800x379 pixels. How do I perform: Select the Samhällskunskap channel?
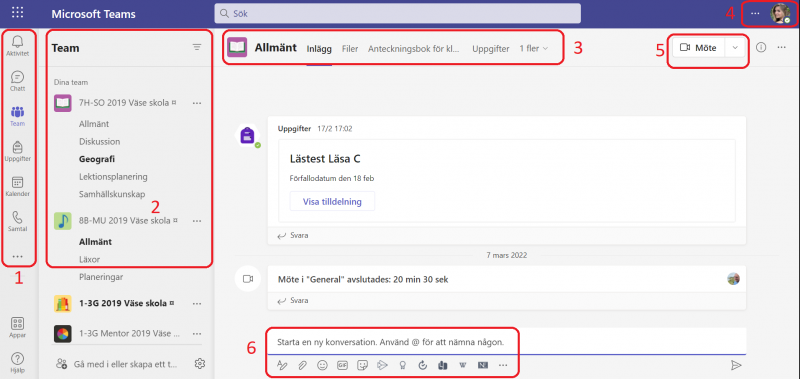112,194
